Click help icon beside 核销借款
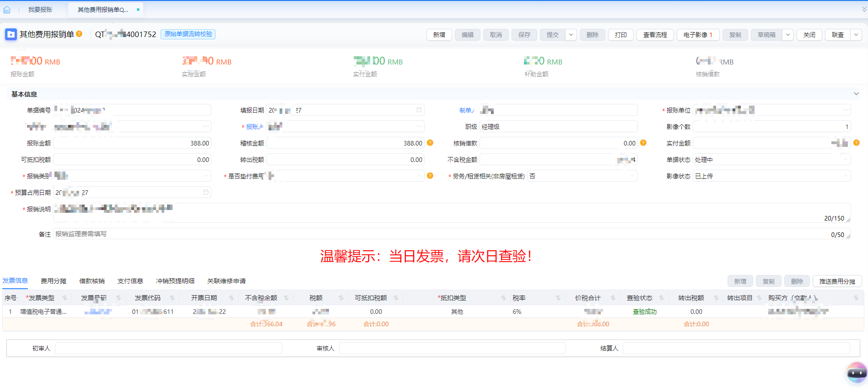This screenshot has height=388, width=868. 643,143
